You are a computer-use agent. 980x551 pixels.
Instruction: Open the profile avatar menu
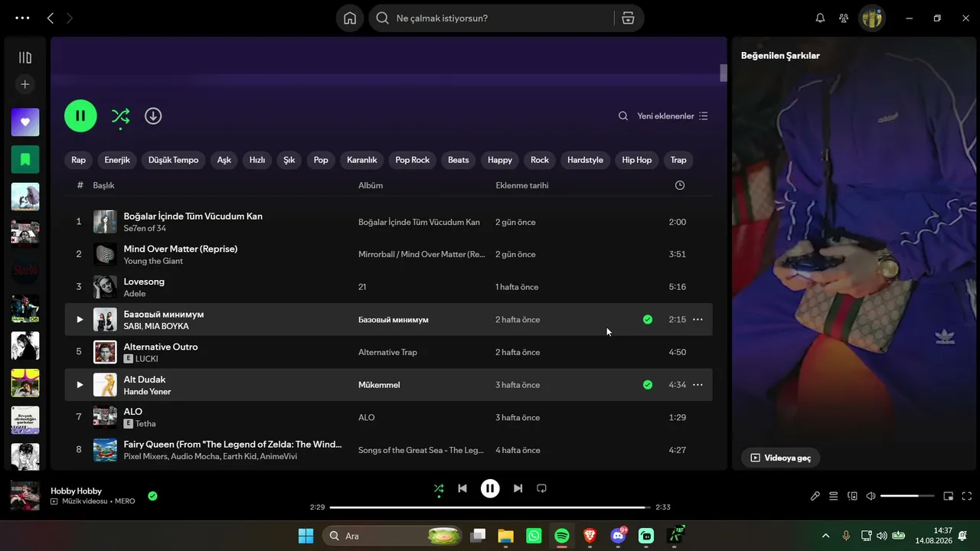872,18
